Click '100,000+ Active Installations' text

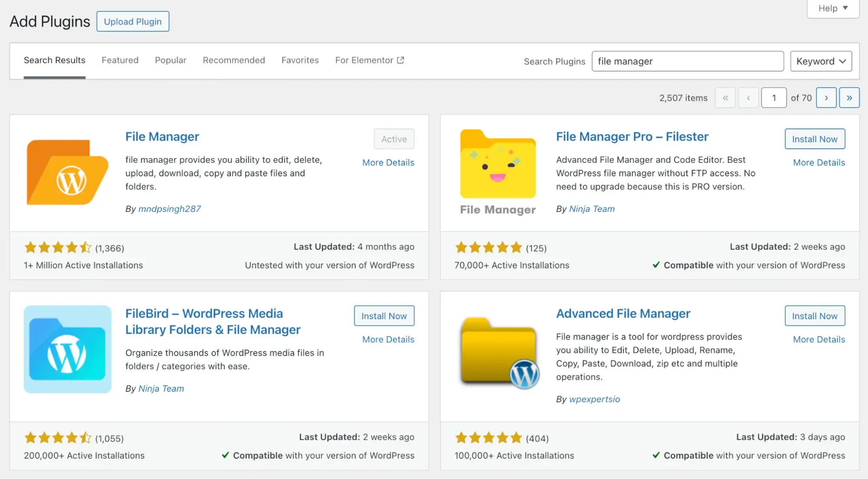pos(514,455)
